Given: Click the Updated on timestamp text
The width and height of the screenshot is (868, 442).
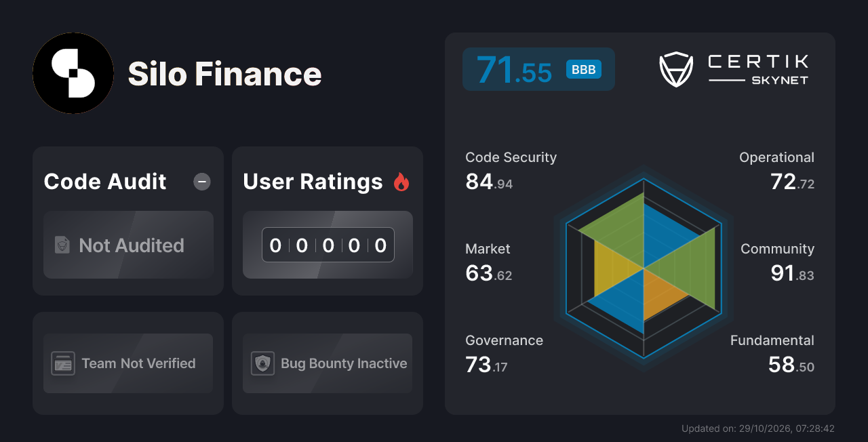Looking at the screenshot, I should tap(758, 428).
